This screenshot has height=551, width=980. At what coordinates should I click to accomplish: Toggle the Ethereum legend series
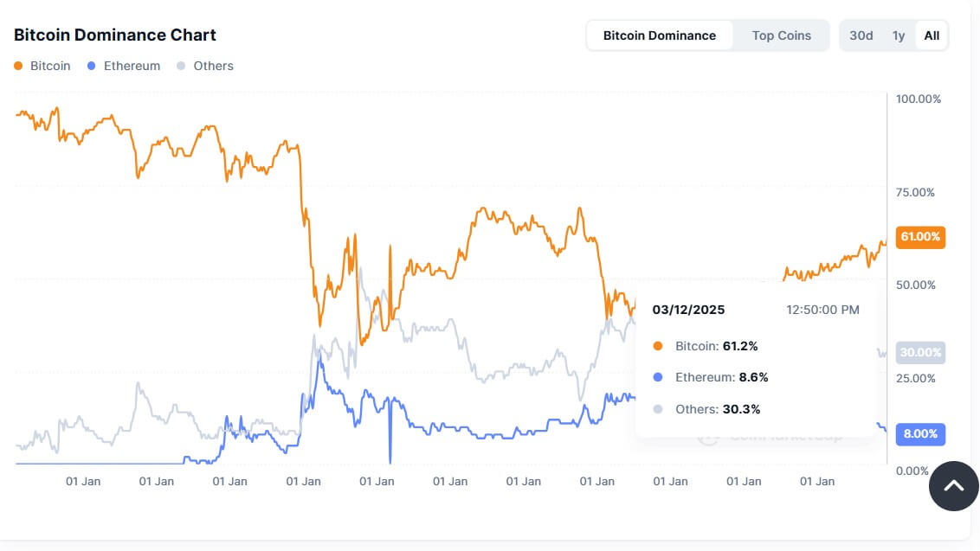click(124, 66)
